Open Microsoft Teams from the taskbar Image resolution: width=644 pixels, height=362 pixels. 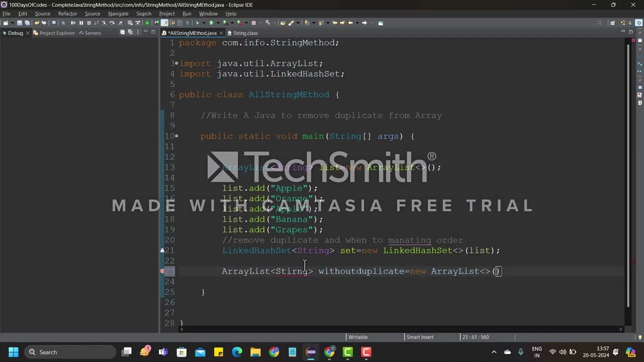coord(163,352)
